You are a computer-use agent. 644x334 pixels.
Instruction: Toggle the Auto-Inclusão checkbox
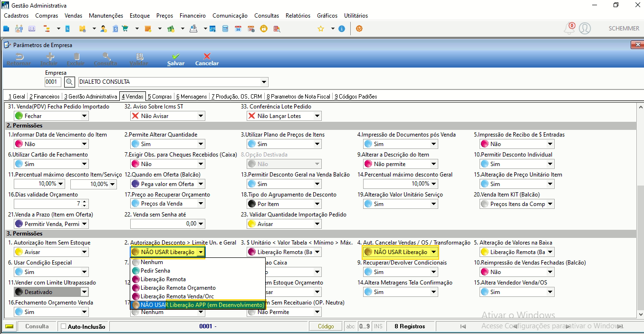point(64,326)
